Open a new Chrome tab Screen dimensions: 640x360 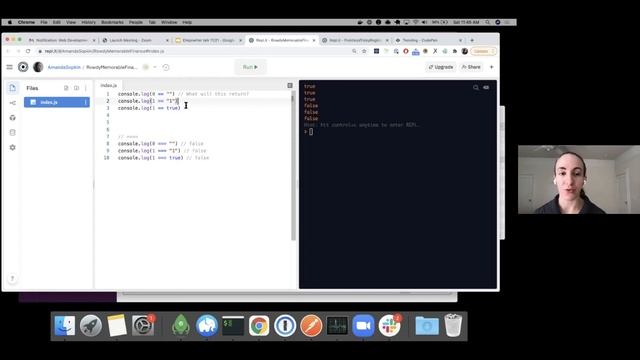coord(472,40)
